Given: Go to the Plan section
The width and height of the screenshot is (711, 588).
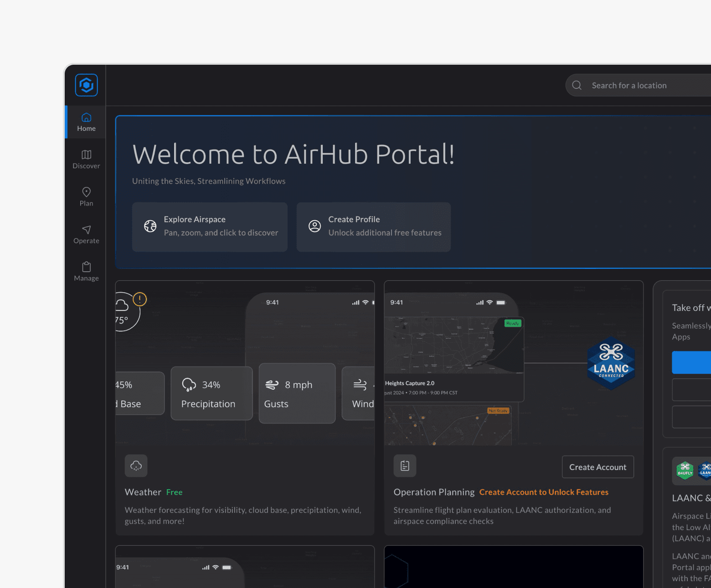Looking at the screenshot, I should 86,197.
